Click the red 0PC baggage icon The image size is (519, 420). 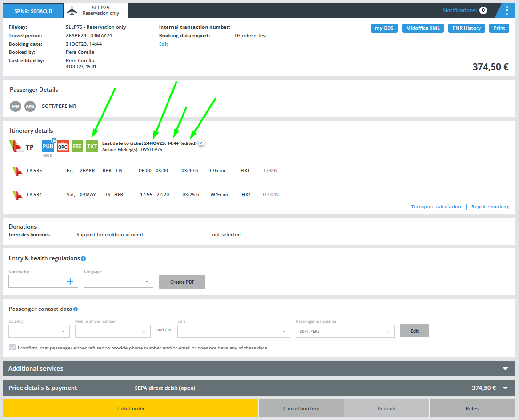[63, 146]
